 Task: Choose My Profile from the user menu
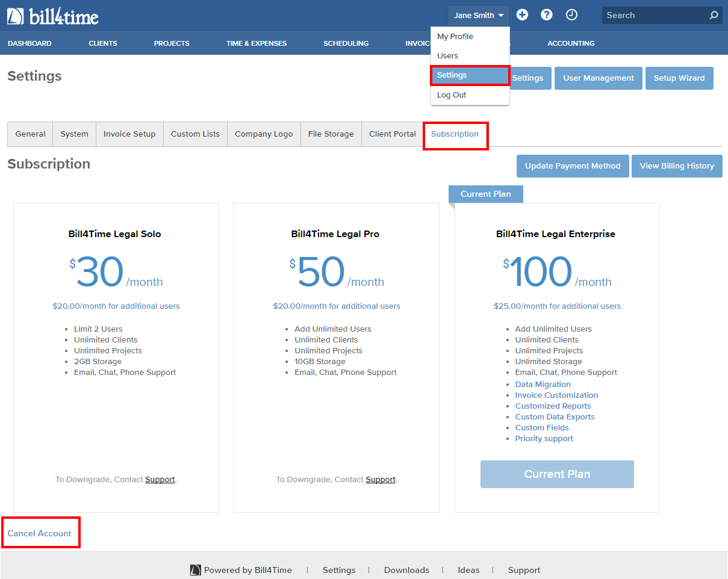[x=470, y=37]
